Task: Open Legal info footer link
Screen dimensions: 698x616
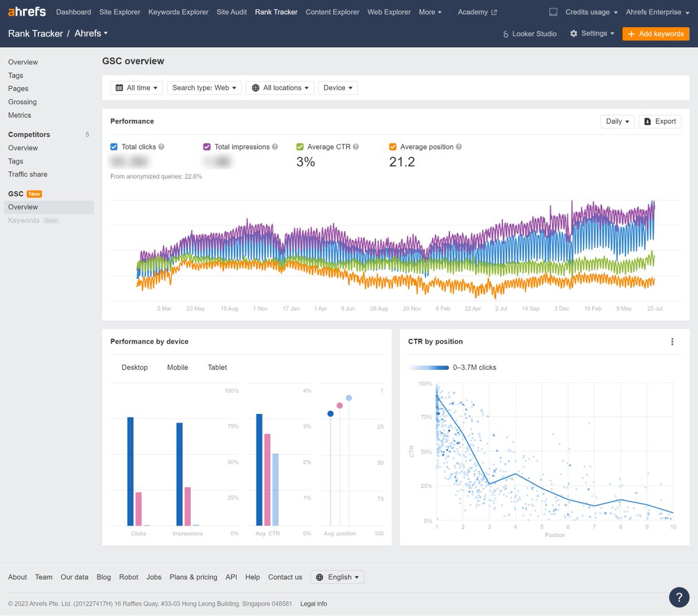Action: [x=314, y=604]
